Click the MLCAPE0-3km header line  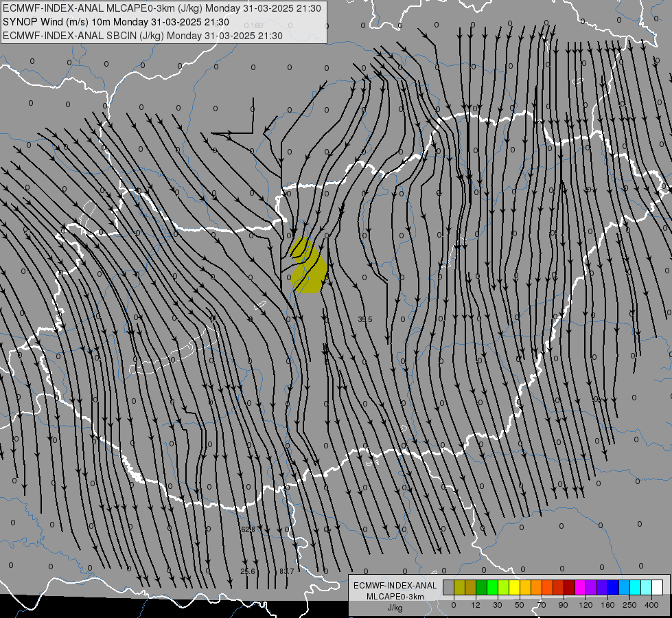(x=161, y=8)
